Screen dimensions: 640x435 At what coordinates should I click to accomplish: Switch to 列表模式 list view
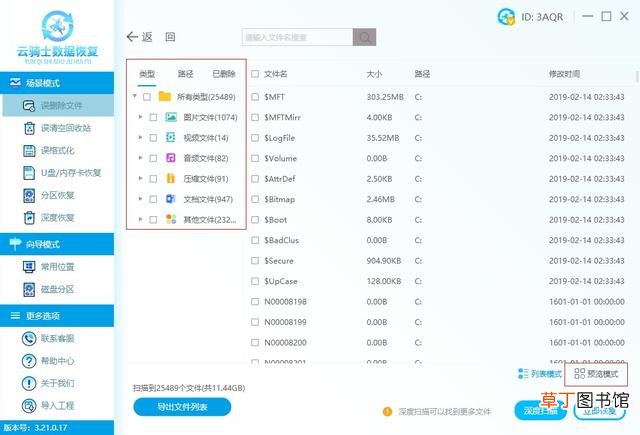(x=540, y=373)
